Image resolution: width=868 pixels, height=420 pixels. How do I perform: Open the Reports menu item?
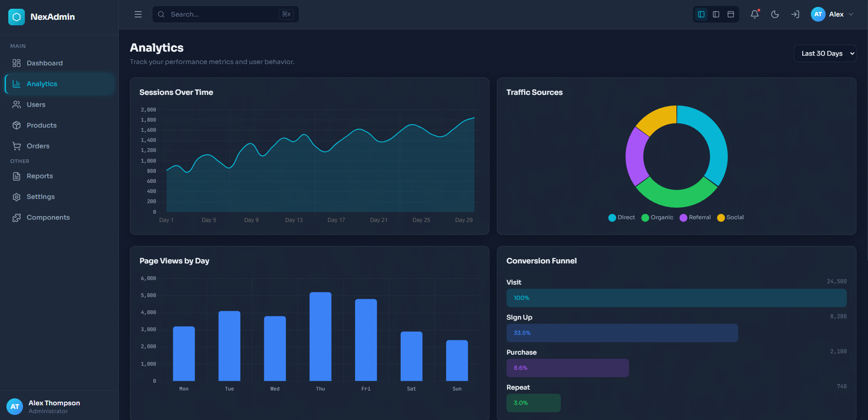tap(40, 176)
